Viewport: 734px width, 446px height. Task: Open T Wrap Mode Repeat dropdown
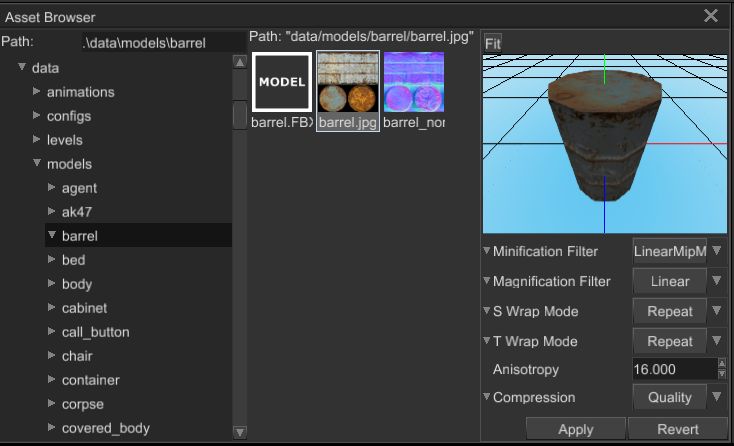[669, 341]
